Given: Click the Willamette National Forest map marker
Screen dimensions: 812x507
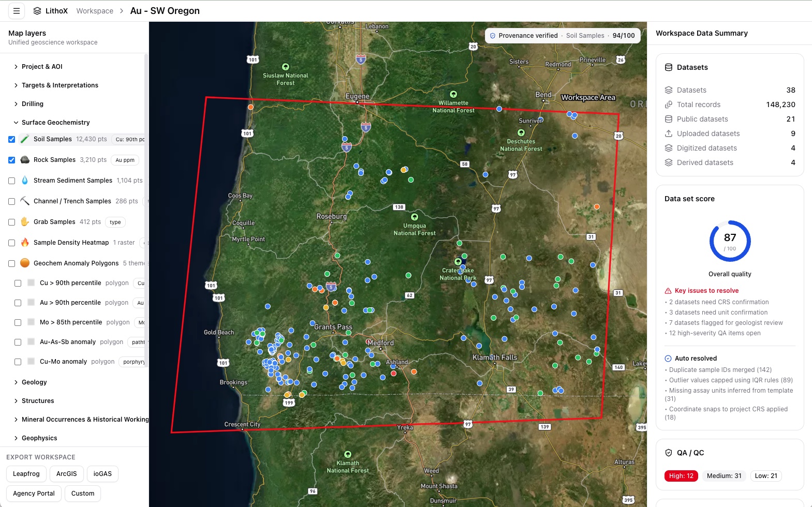Looking at the screenshot, I should [x=453, y=94].
